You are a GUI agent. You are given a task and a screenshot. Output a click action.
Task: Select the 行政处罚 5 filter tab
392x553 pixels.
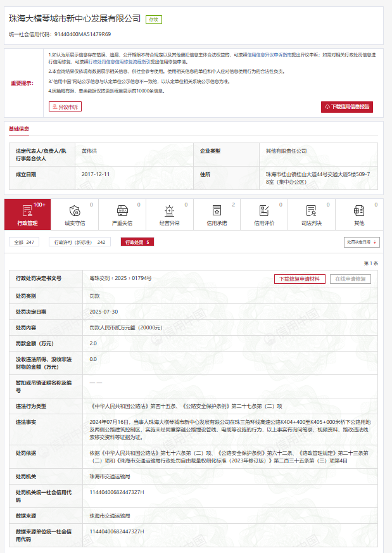coord(137,242)
